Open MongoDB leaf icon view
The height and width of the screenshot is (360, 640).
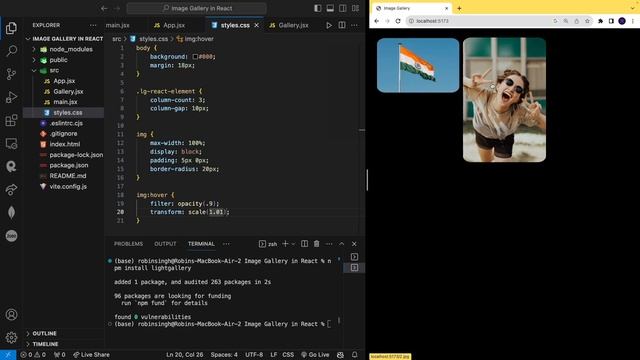[11, 212]
